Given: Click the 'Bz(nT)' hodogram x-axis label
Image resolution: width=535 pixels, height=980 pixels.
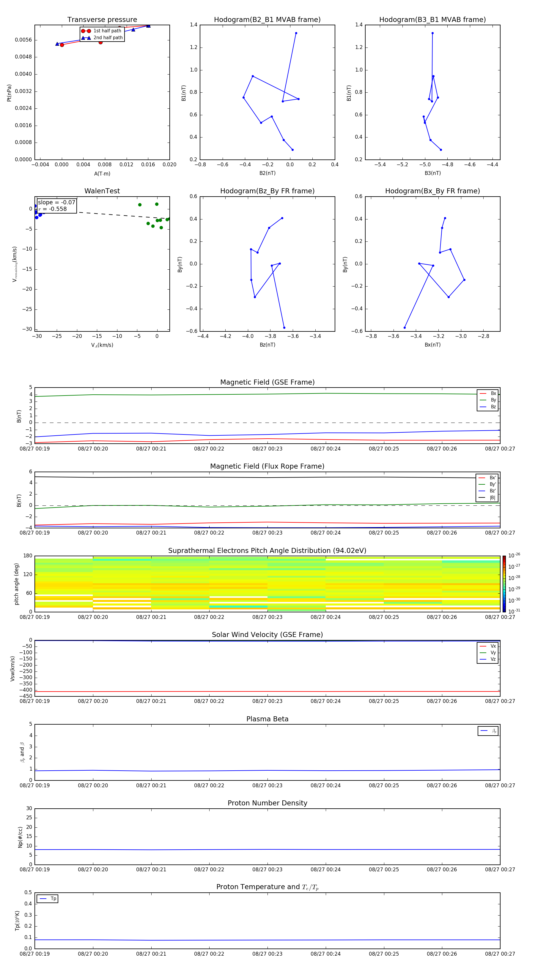Looking at the screenshot, I should tap(267, 345).
